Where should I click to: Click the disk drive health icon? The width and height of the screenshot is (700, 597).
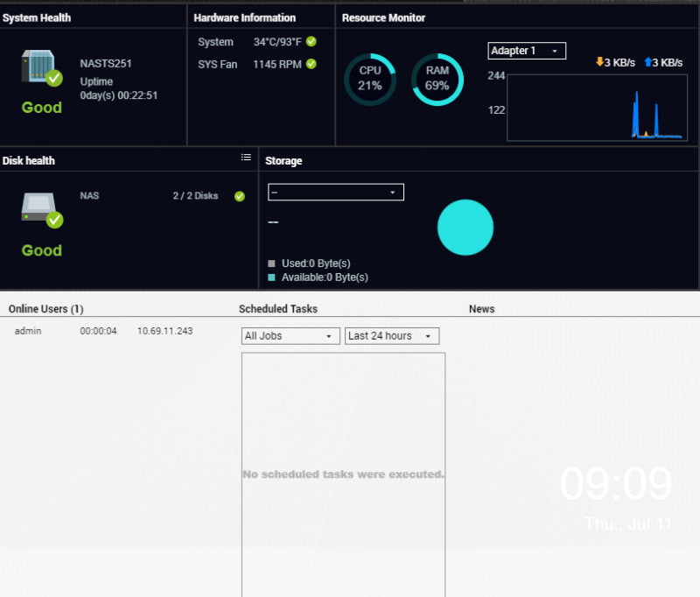42,210
